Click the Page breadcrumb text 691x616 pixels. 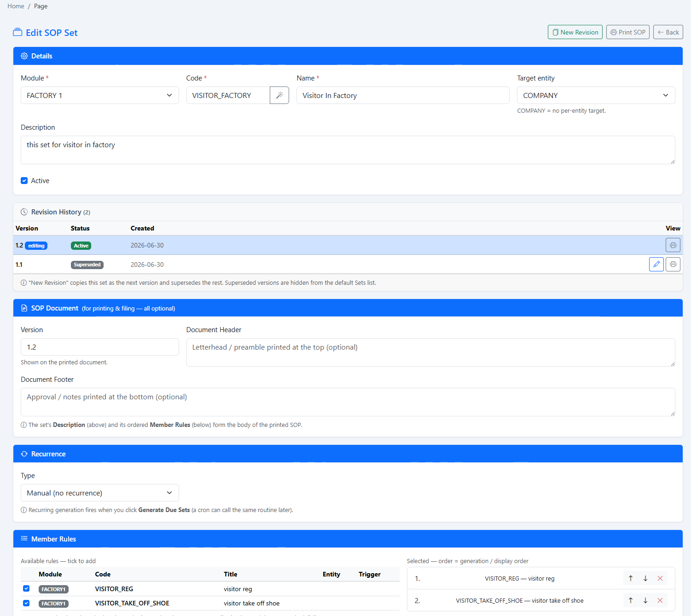[41, 6]
